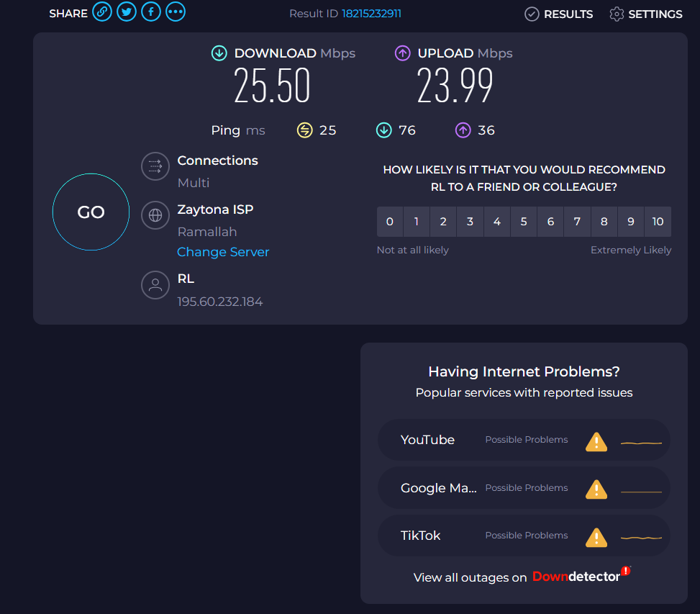Click Google Maps warning triangle icon
This screenshot has height=614, width=700.
[596, 489]
